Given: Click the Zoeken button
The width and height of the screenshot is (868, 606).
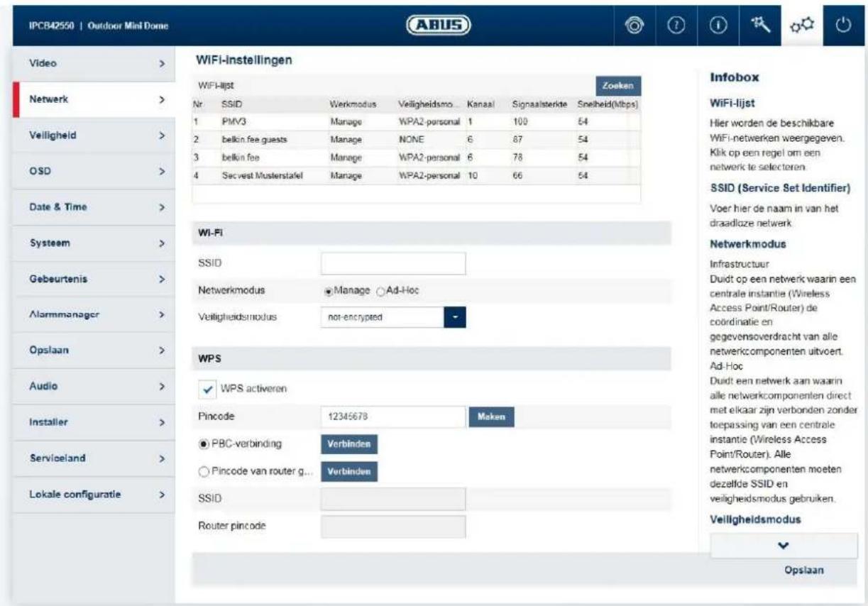Looking at the screenshot, I should (617, 84).
